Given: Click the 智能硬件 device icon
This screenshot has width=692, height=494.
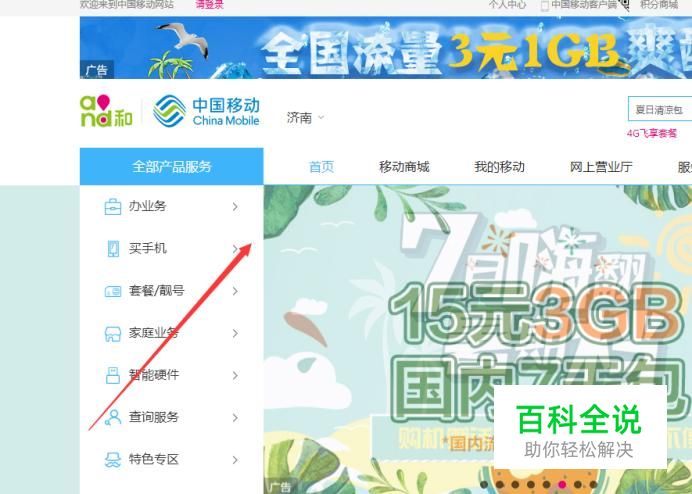Looking at the screenshot, I should (113, 375).
